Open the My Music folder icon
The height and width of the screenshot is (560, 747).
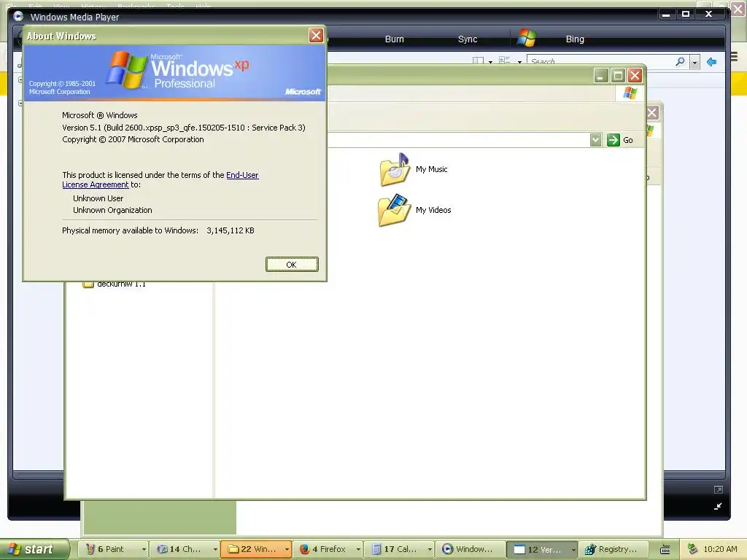pos(395,169)
